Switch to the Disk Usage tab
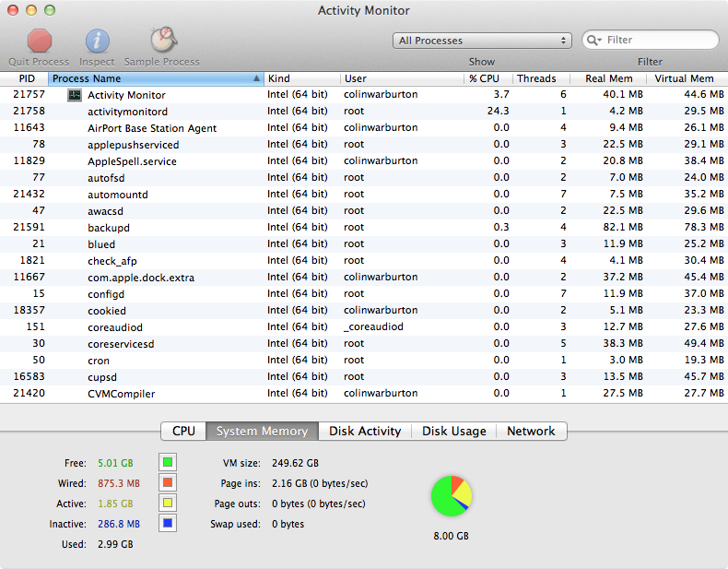The image size is (728, 569). [453, 431]
